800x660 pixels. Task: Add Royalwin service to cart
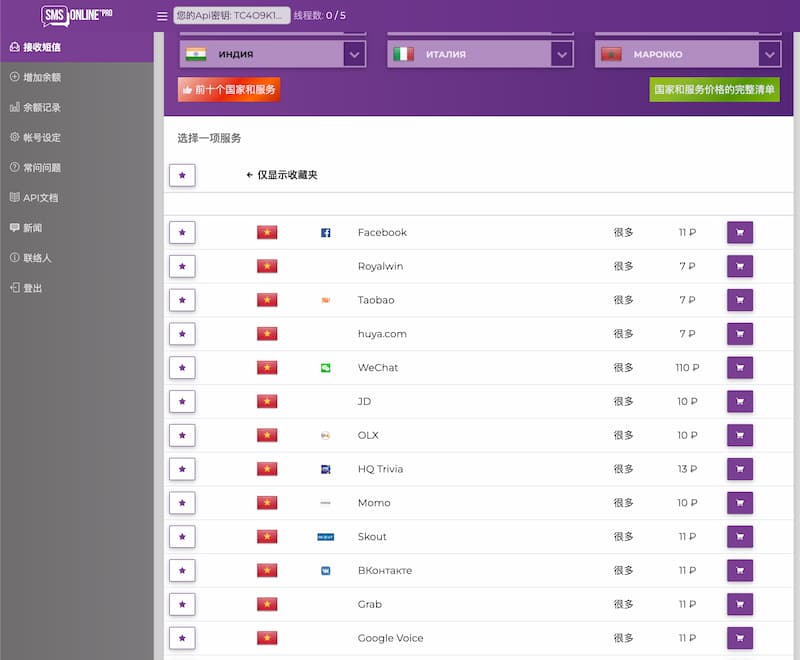pyautogui.click(x=739, y=266)
